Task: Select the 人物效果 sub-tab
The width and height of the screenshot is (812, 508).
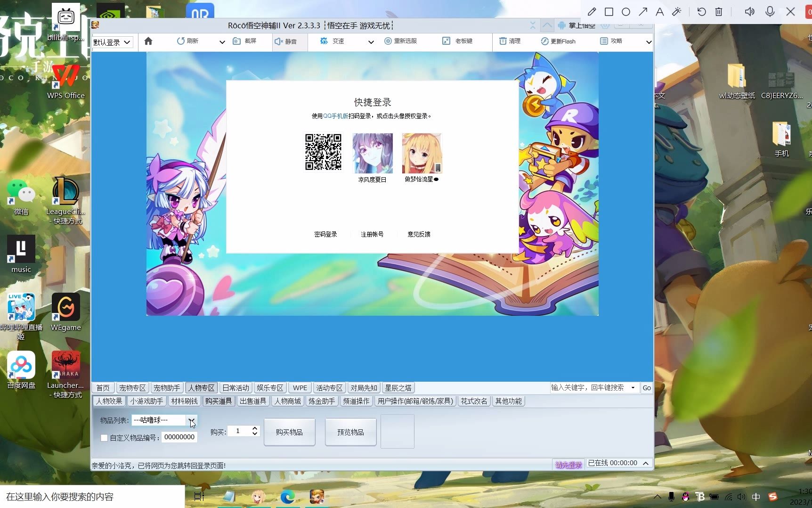Action: pos(109,401)
